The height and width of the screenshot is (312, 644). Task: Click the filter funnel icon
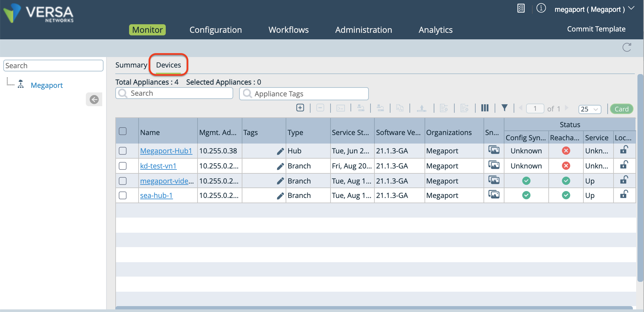click(504, 108)
